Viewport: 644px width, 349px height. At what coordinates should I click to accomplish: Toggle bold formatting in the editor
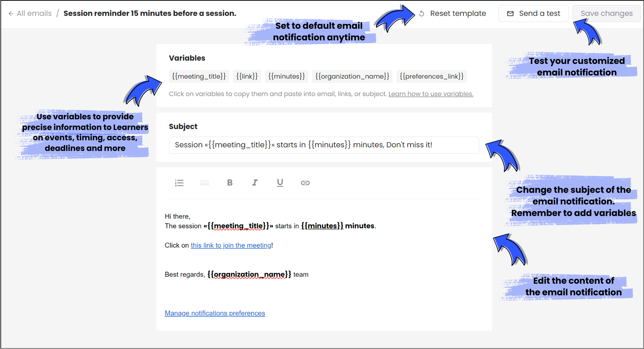click(x=230, y=183)
